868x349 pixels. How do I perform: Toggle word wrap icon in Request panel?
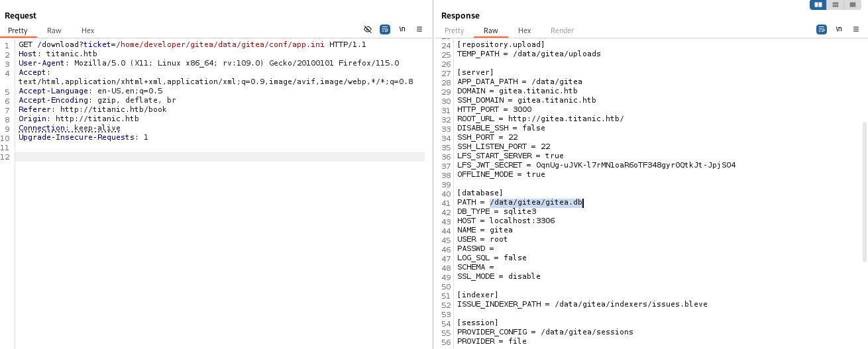click(x=385, y=29)
